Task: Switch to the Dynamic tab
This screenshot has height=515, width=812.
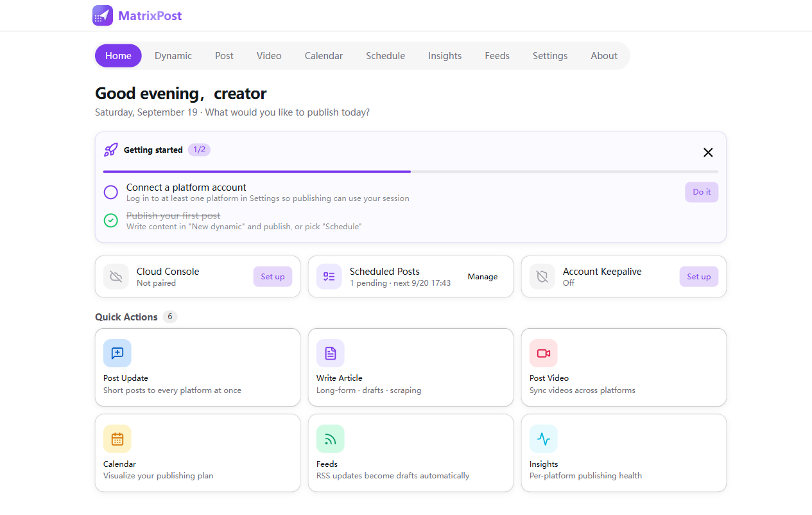Action: pyautogui.click(x=173, y=56)
